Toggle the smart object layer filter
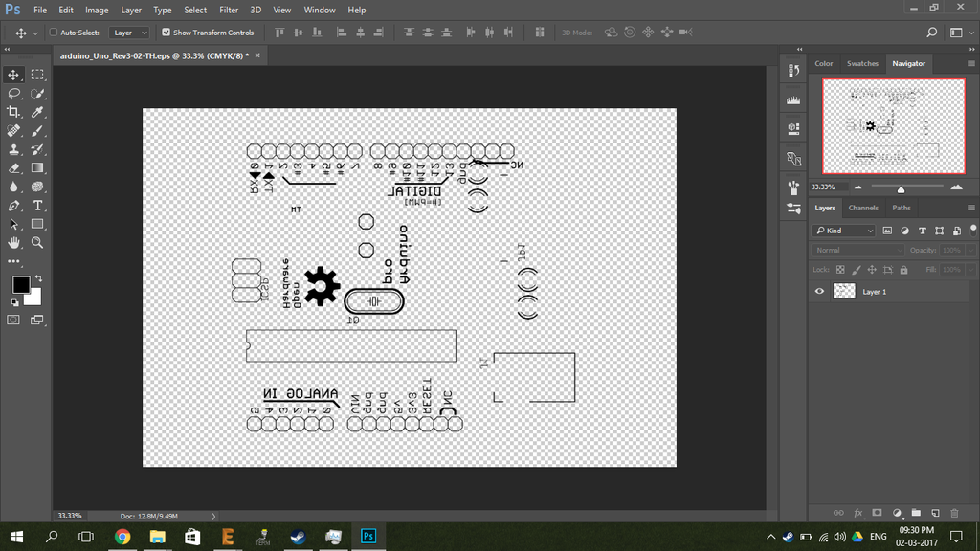The height and width of the screenshot is (551, 980). (x=957, y=231)
